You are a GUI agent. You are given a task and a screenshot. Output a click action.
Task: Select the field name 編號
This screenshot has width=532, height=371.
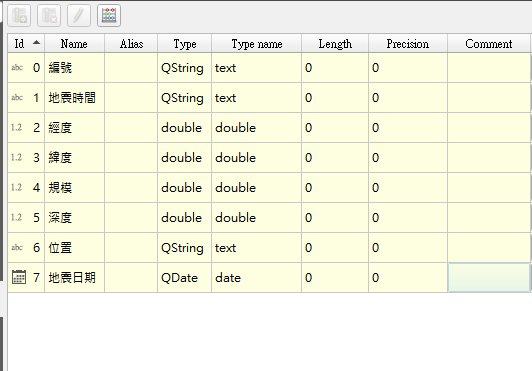point(60,68)
